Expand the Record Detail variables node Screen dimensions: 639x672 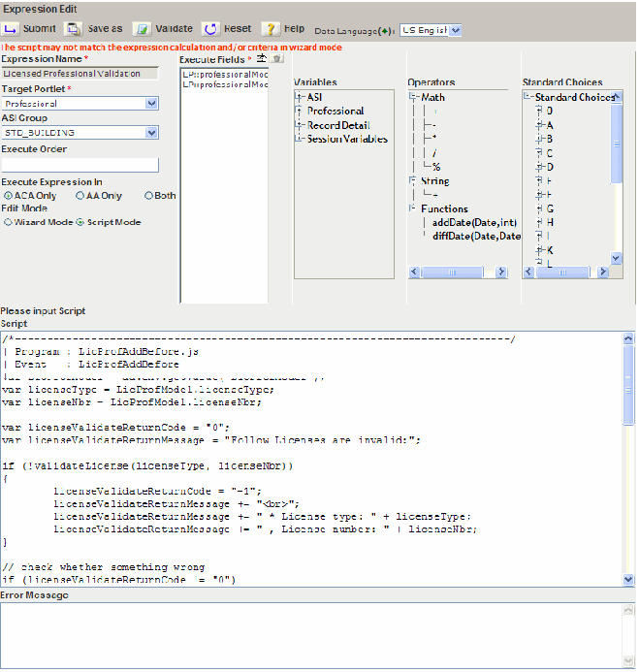click(301, 125)
